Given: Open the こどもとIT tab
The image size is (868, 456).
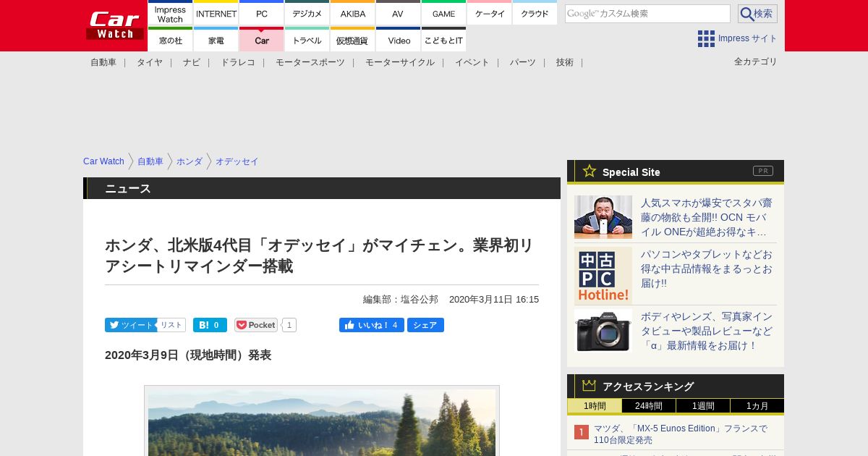Looking at the screenshot, I should pyautogui.click(x=443, y=40).
